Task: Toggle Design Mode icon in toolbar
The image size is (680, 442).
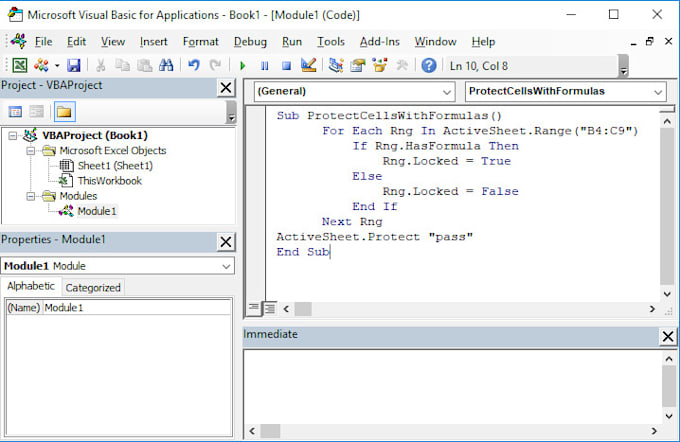Action: pos(308,66)
